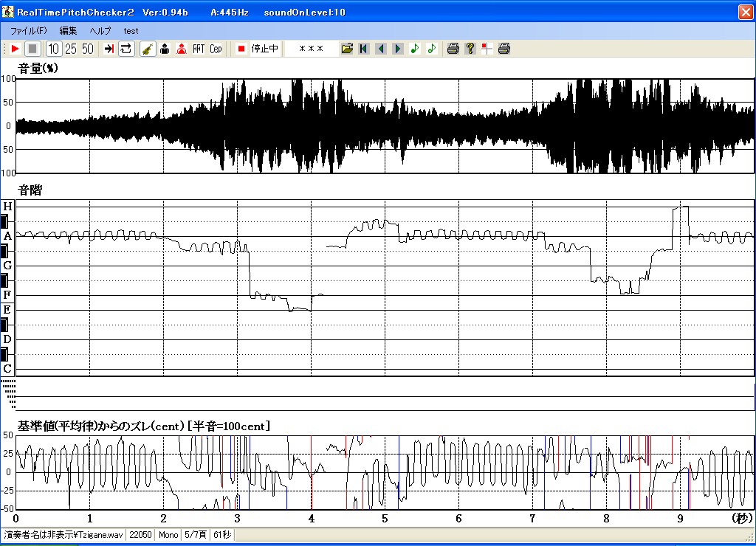Viewport: 756px width, 546px height.
Task: Click the arrow-to-bar jump icon
Action: click(x=109, y=49)
